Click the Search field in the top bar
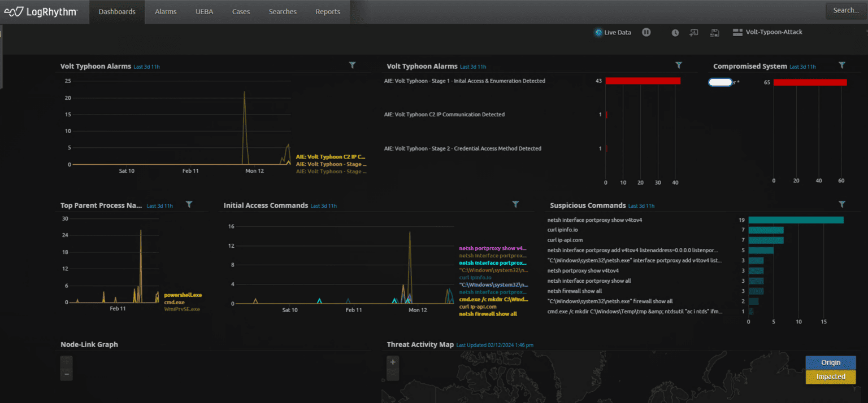This screenshot has width=868, height=403. coord(845,10)
